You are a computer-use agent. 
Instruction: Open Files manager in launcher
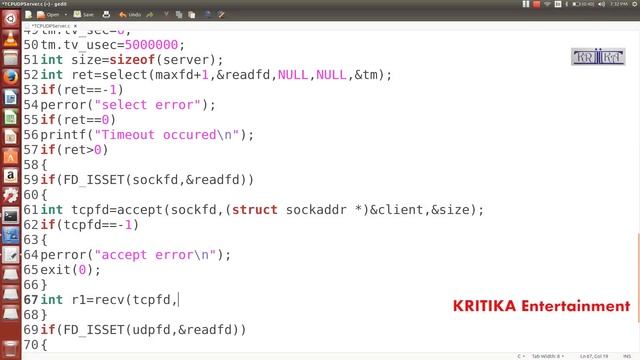(11, 58)
